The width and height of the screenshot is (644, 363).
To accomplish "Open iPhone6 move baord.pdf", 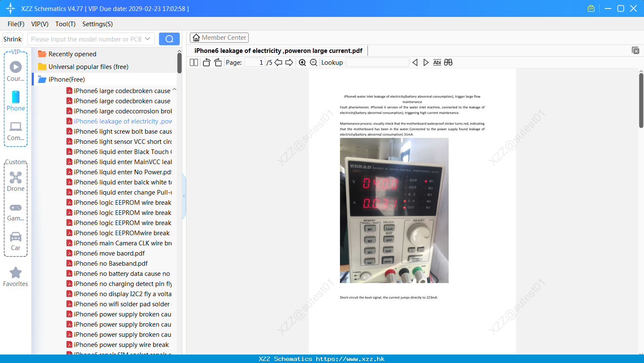I will click(x=106, y=253).
